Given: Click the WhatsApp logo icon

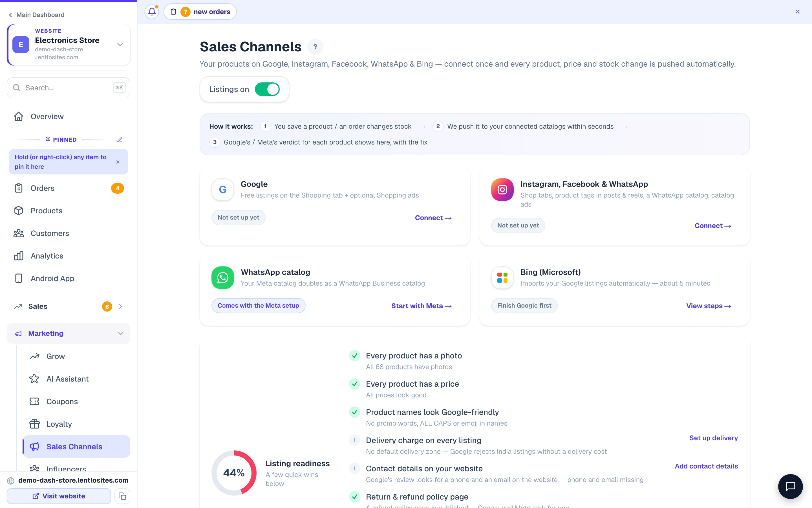Looking at the screenshot, I should 222,277.
